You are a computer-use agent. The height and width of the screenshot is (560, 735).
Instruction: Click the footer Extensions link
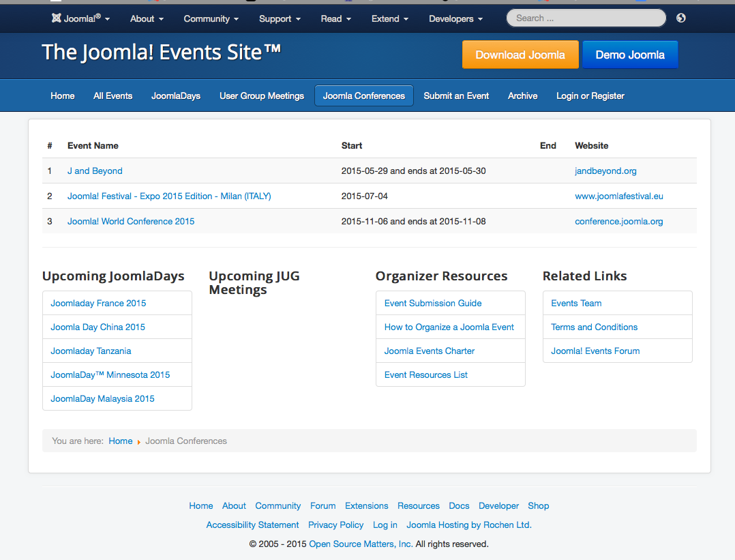[367, 505]
